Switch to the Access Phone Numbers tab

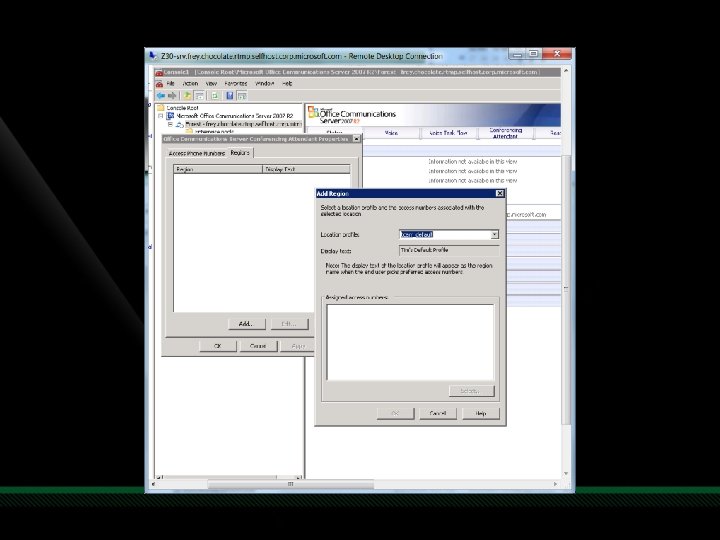(197, 153)
